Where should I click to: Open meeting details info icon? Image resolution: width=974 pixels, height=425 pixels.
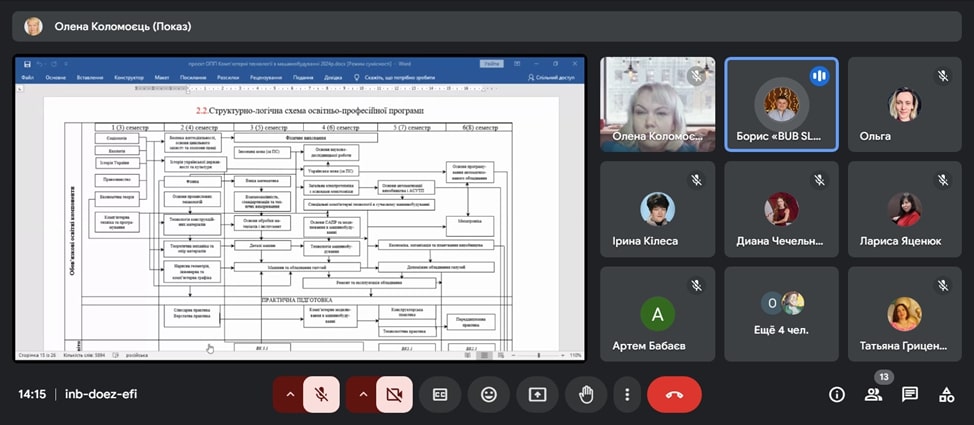(837, 394)
